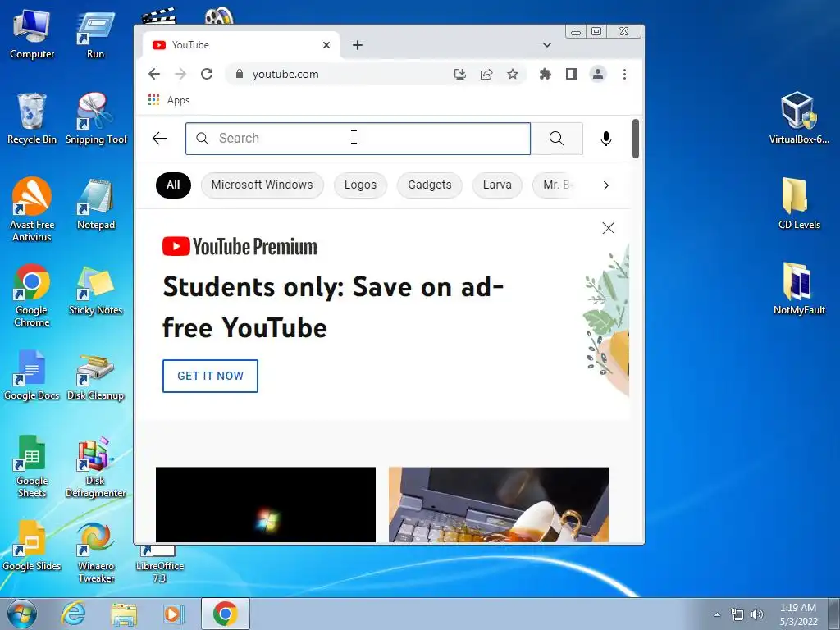Image resolution: width=840 pixels, height=630 pixels.
Task: Show more chips with the right chevron
Action: point(606,185)
